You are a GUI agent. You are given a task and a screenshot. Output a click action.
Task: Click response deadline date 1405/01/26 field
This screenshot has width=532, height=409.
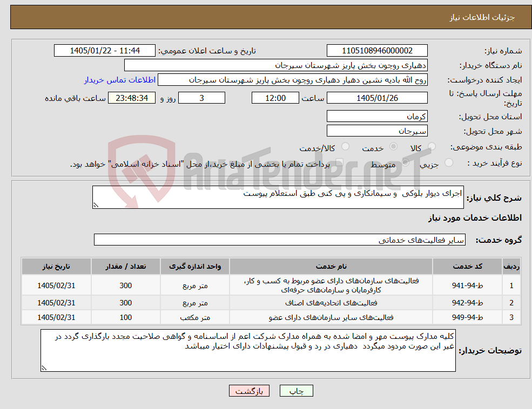click(x=377, y=98)
